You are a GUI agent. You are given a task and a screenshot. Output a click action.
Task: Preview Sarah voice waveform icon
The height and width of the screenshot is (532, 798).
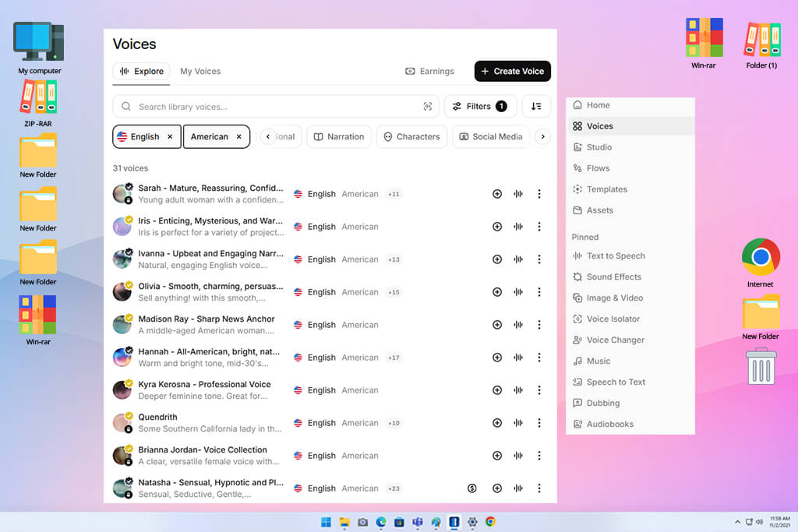point(518,194)
